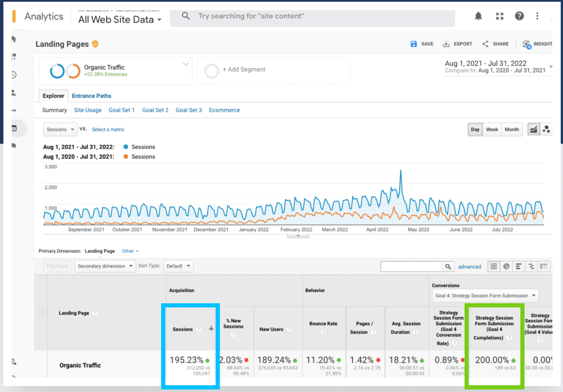The width and height of the screenshot is (563, 392).
Task: Click the table search magnifier button
Action: (x=448, y=267)
